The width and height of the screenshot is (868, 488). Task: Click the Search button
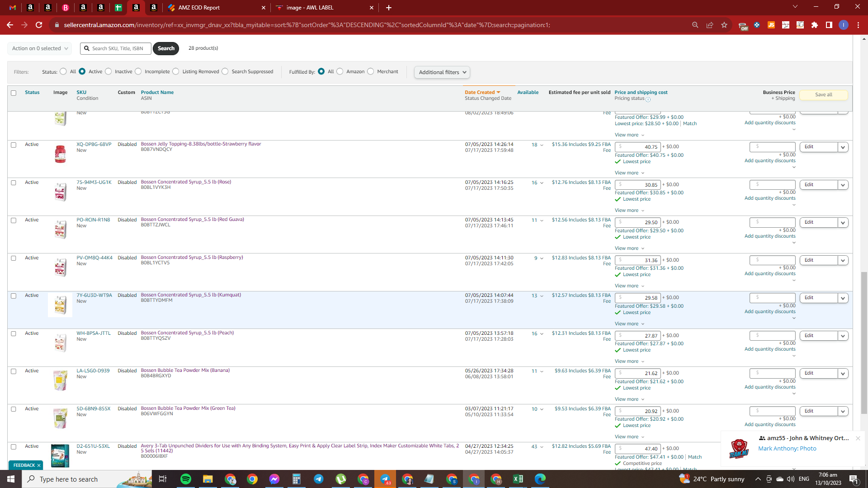click(166, 48)
